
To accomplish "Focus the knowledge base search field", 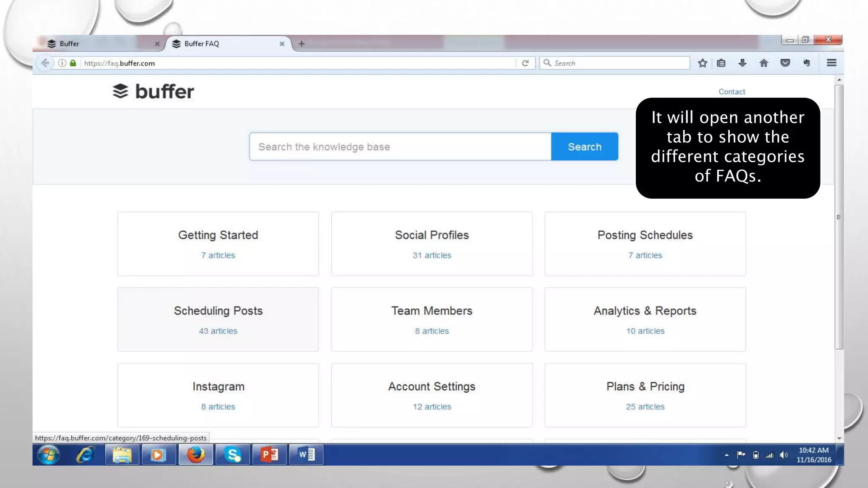I will click(x=400, y=147).
